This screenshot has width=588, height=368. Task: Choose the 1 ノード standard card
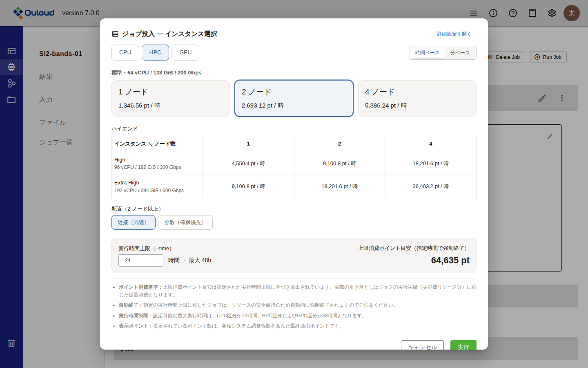point(171,99)
